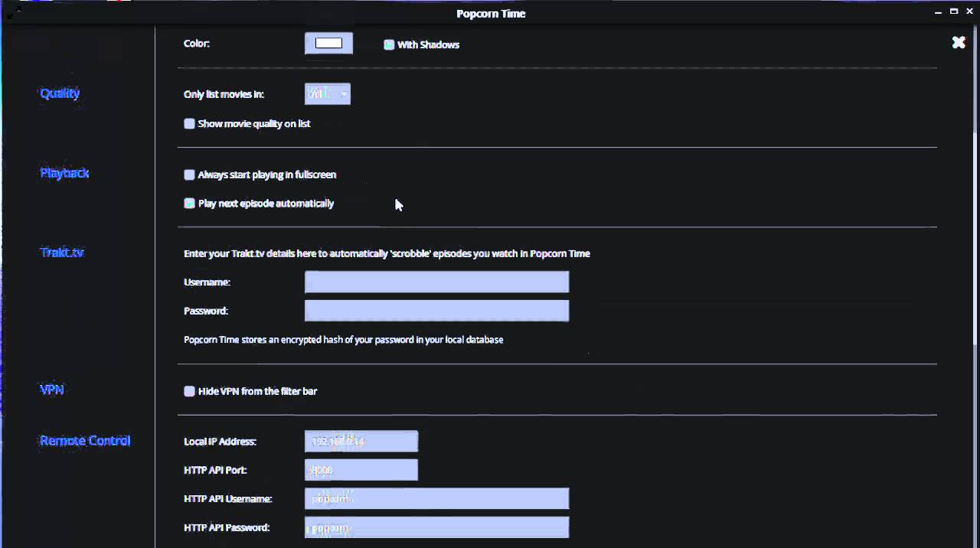Enable Always start playing in fullscreen

click(x=189, y=175)
